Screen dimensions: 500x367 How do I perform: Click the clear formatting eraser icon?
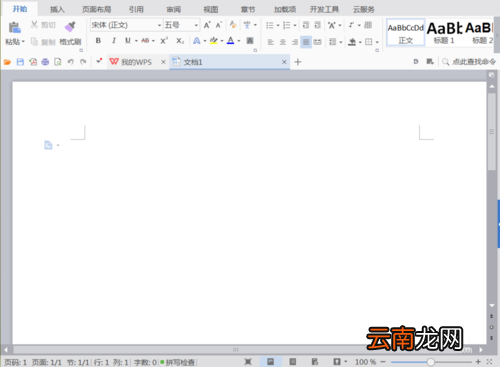233,24
